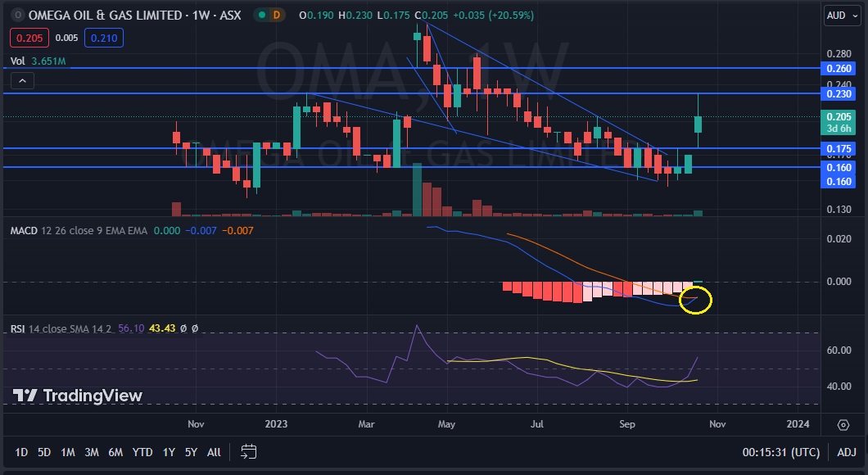Select the MACD 12 26 close indicator legend
This screenshot has width=868, height=475.
pyautogui.click(x=79, y=230)
